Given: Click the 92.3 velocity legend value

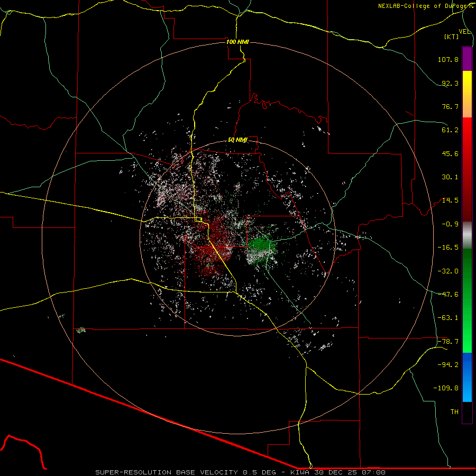Looking at the screenshot, I should [450, 83].
